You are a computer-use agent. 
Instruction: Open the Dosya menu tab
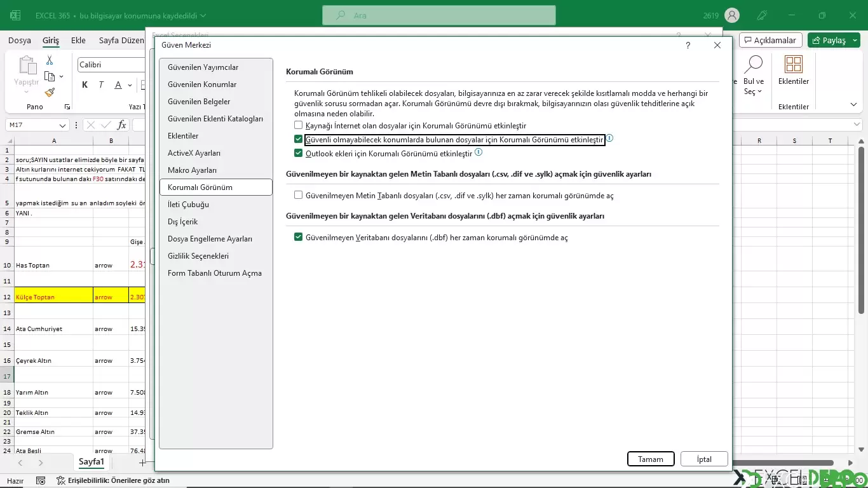coord(20,40)
